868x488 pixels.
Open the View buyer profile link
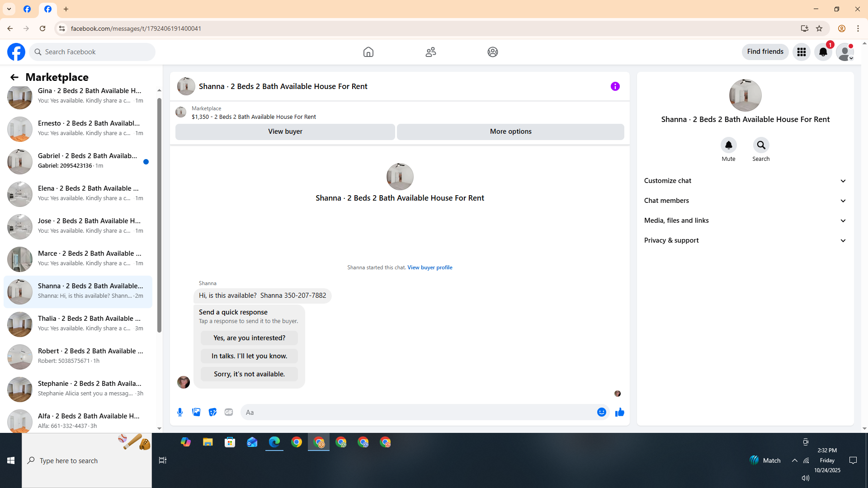point(429,267)
